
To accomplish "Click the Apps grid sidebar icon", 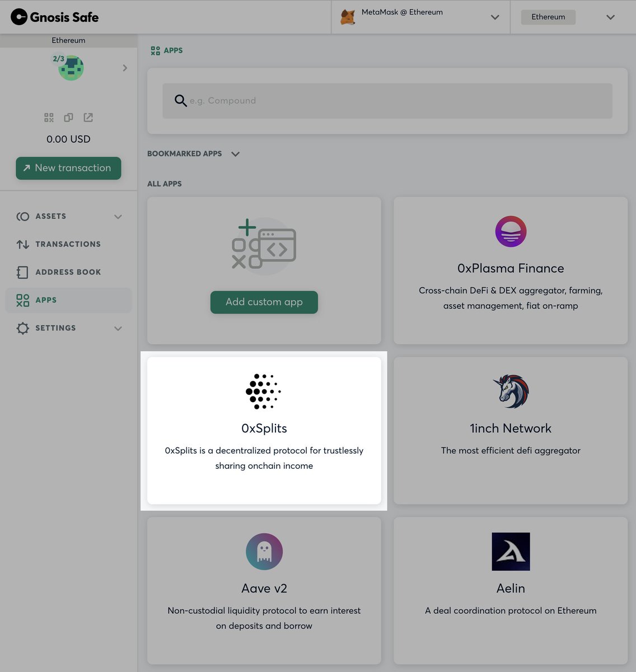I will click(23, 300).
